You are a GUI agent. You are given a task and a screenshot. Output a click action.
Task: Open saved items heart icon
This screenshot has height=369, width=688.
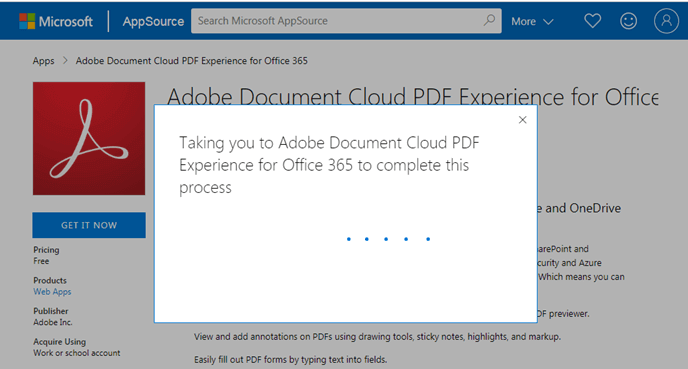[592, 21]
